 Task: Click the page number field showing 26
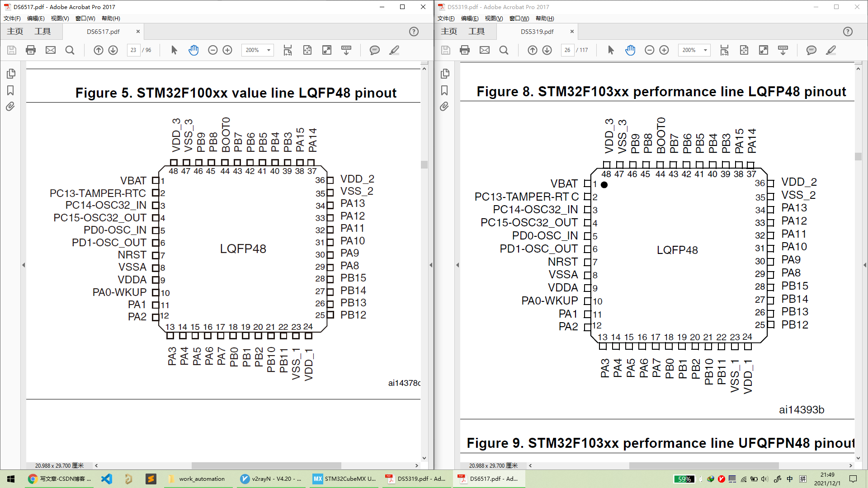coord(567,50)
